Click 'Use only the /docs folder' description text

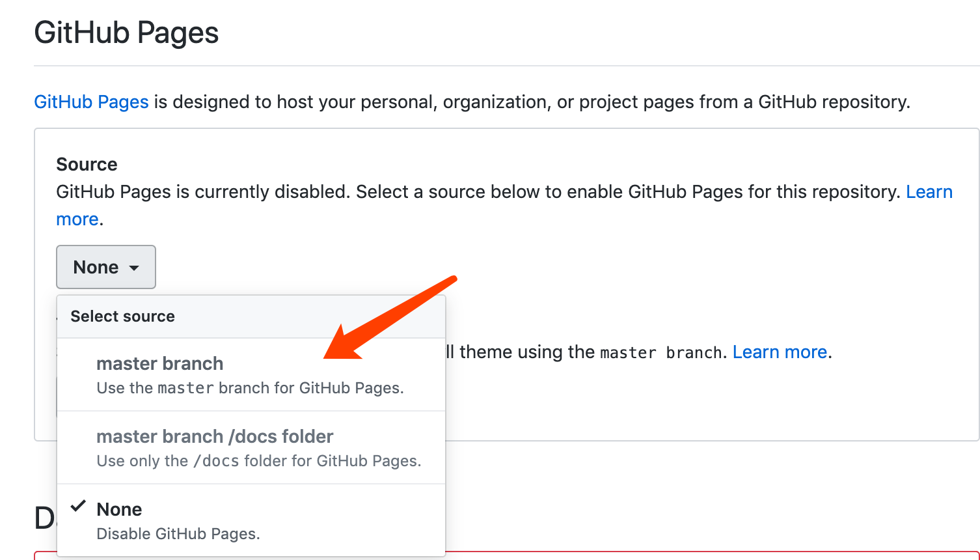click(258, 461)
